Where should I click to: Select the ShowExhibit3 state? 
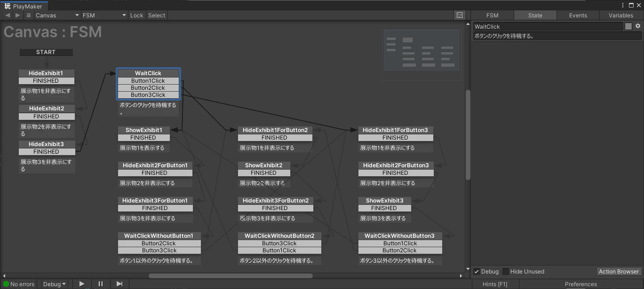384,201
